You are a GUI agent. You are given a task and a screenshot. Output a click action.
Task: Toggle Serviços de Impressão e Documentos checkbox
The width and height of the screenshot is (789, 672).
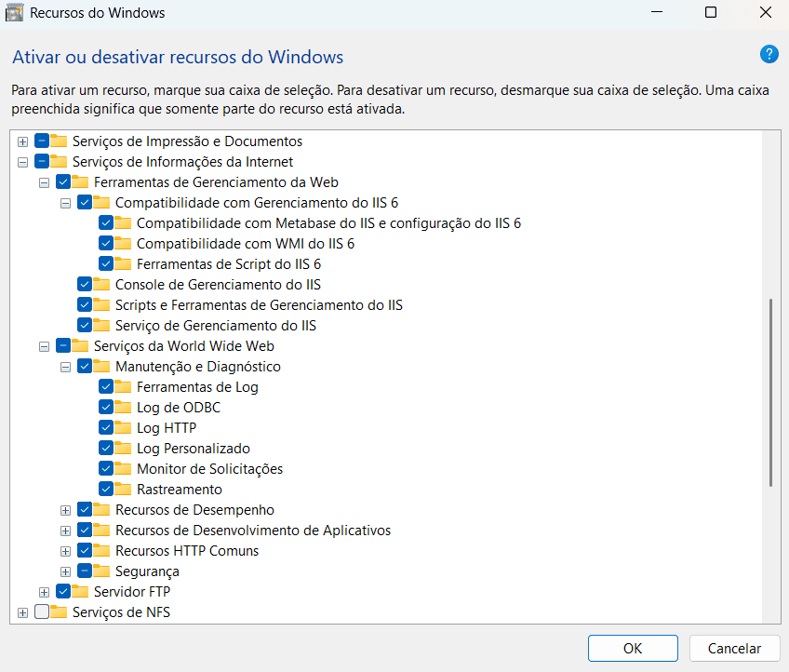tap(42, 141)
